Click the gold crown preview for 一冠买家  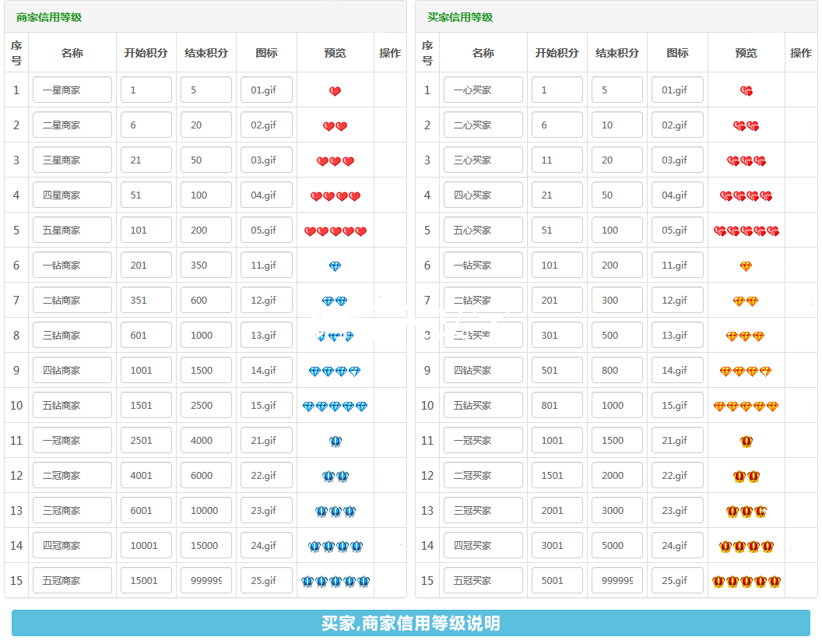pos(746,442)
